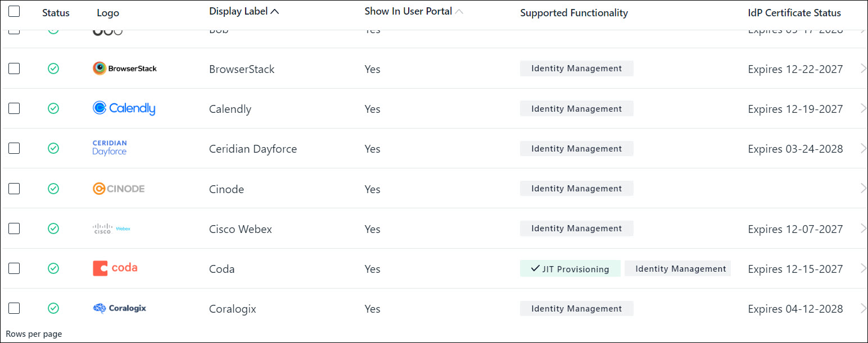The width and height of the screenshot is (868, 343).
Task: Click the Cisco Webex logo
Action: [x=111, y=228]
